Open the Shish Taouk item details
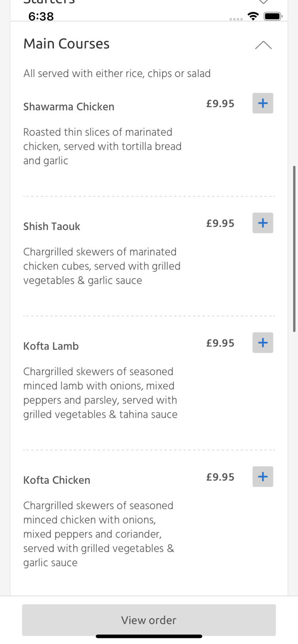The image size is (298, 644). (52, 226)
